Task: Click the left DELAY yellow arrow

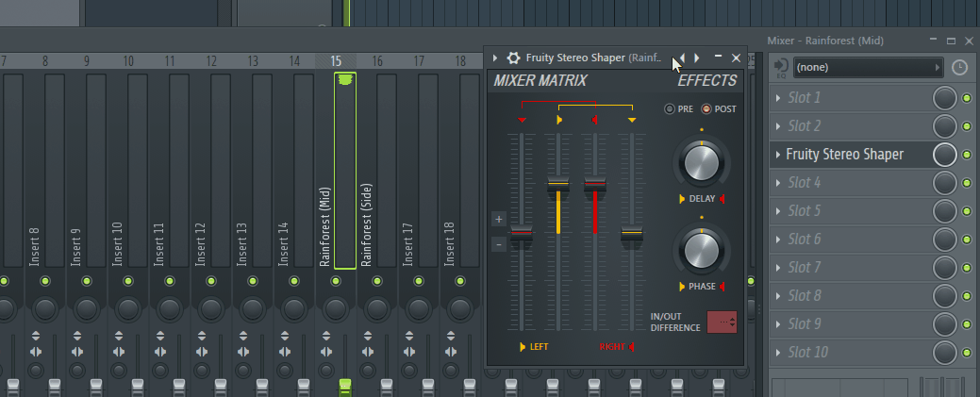Action: pyautogui.click(x=682, y=199)
